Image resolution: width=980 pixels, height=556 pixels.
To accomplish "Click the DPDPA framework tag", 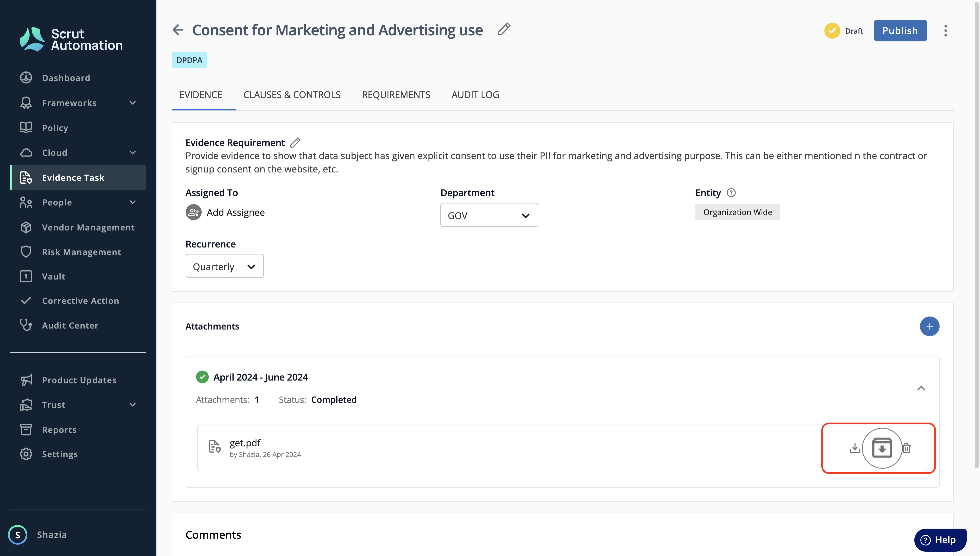I will tap(189, 60).
